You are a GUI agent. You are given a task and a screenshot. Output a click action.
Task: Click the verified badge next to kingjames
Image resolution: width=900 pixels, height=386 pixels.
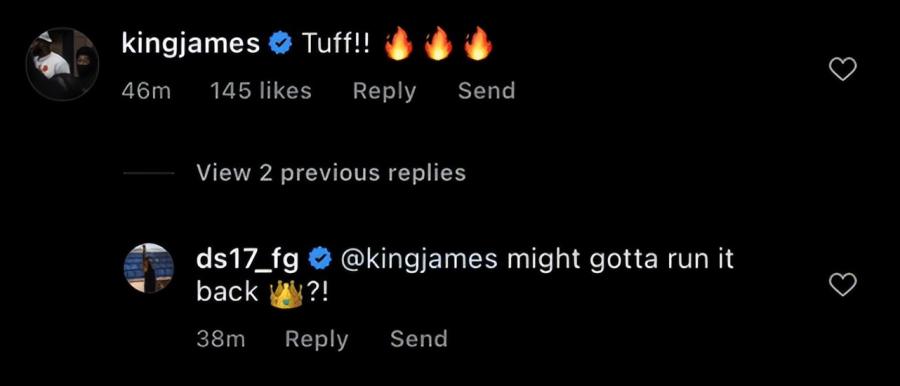(x=281, y=44)
